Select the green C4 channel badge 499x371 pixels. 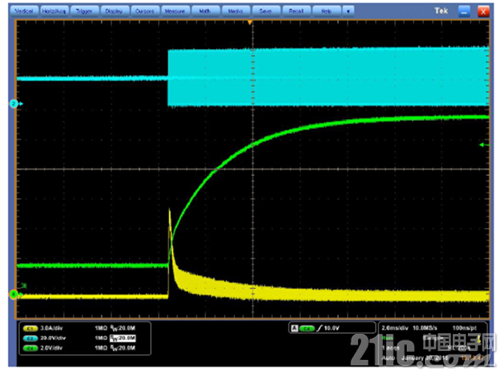pyautogui.click(x=30, y=348)
